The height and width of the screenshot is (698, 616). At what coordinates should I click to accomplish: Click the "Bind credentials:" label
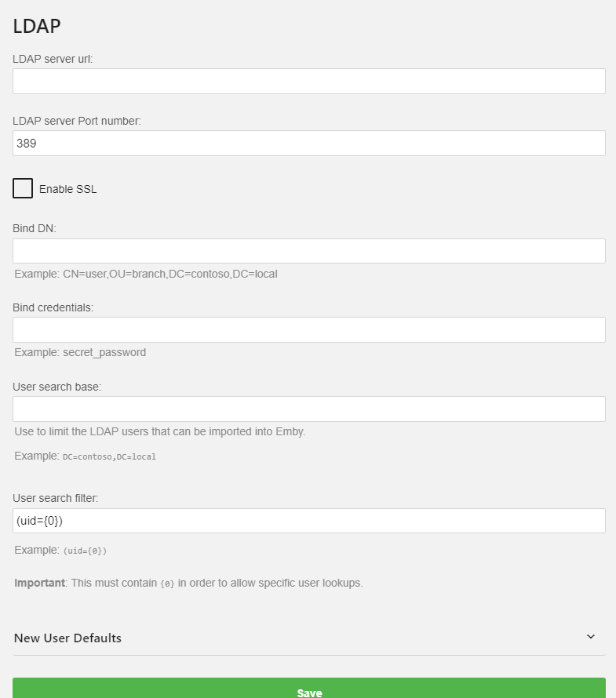53,307
